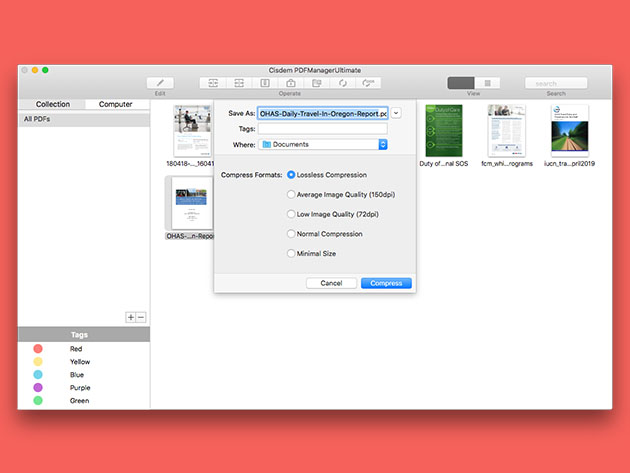Screen dimensions: 630x473
Task: Open the green Duty of Care PDF thumbnail
Action: click(444, 130)
